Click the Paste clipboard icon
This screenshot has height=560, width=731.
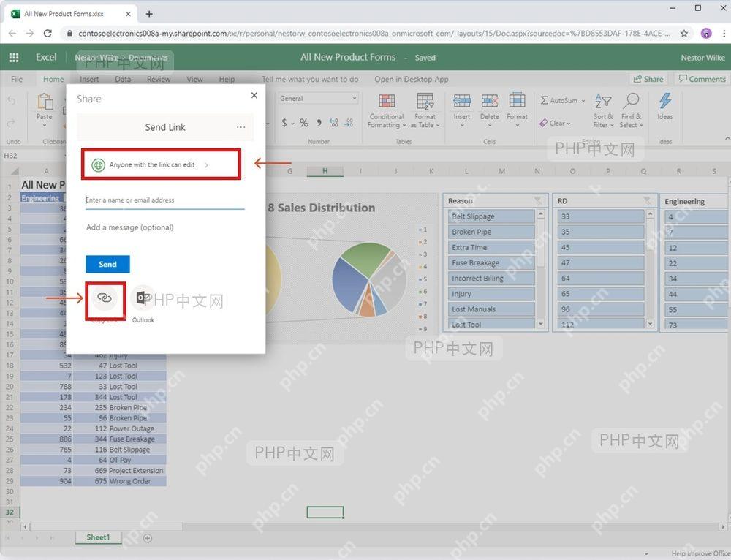pos(45,102)
